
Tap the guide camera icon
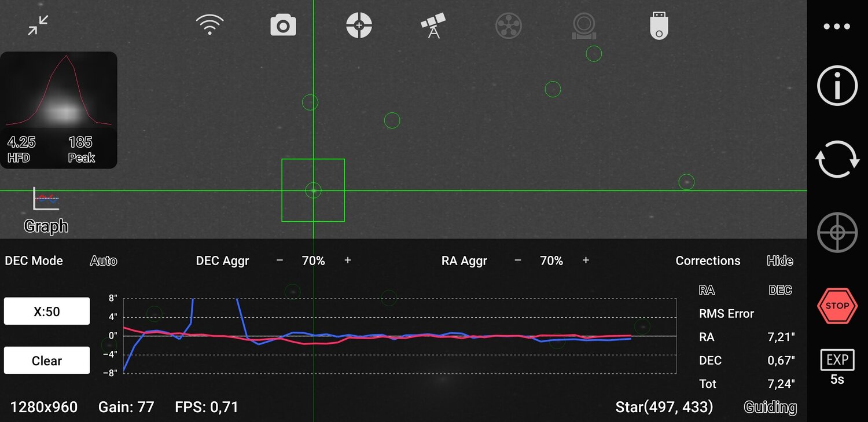coord(583,24)
